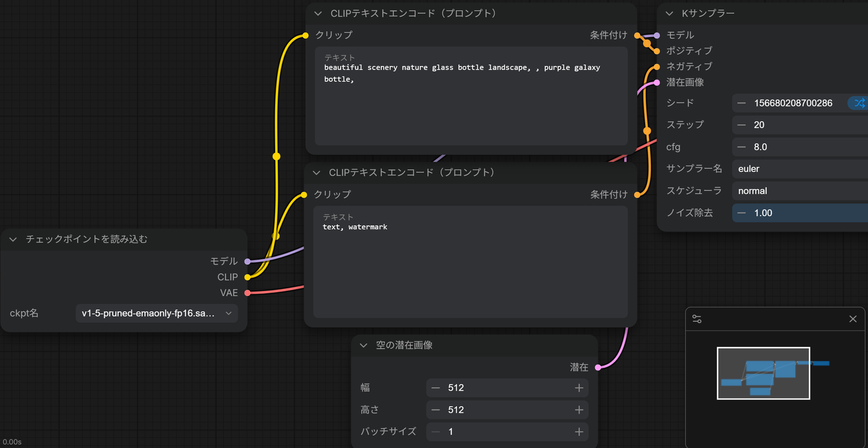Click the クリップ input port of the beautiful scenery prompt node
This screenshot has height=448, width=868.
(305, 35)
